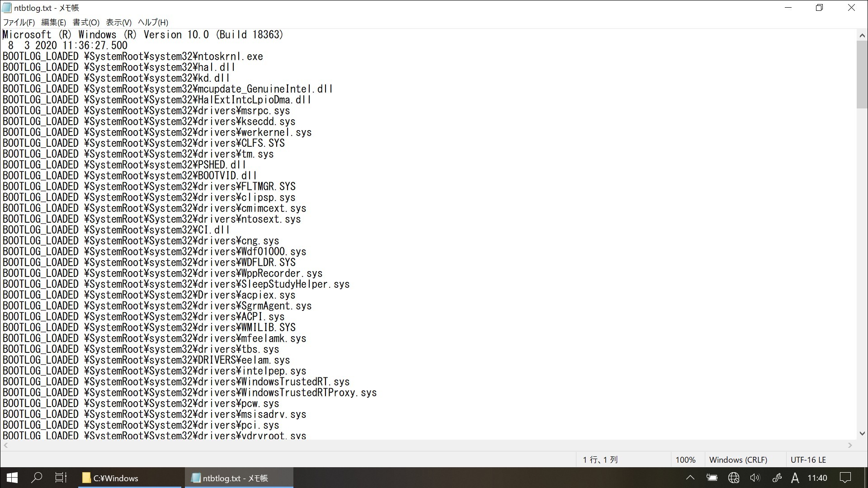The image size is (868, 488).
Task: Click UTF-16 LE encoding status entry
Action: [x=808, y=460]
